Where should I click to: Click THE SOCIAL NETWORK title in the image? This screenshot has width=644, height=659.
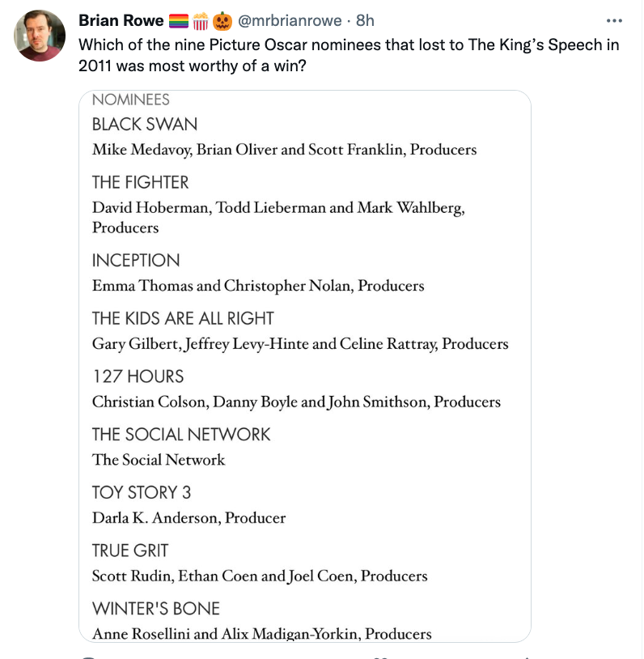181,435
